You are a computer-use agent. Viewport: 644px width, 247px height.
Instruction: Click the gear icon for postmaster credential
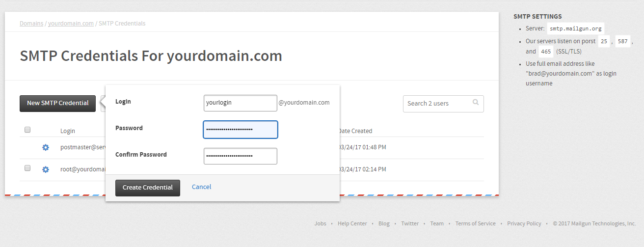pos(46,147)
